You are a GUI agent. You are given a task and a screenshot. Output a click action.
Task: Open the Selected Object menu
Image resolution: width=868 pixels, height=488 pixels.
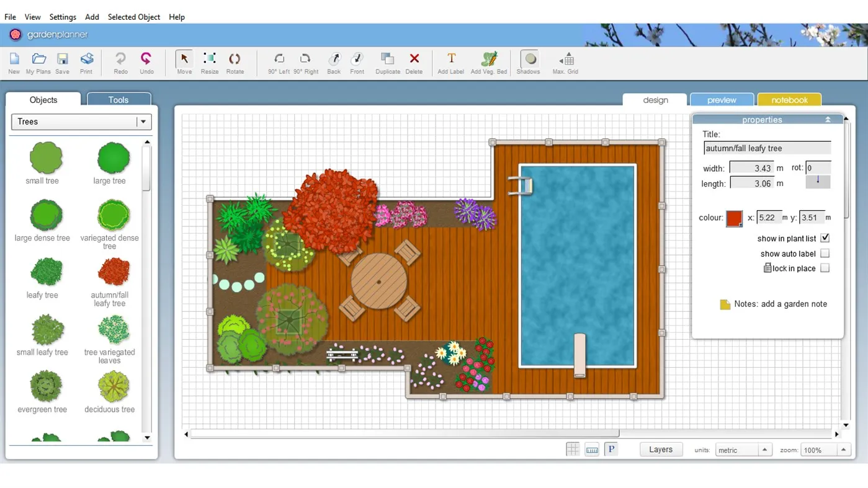pyautogui.click(x=133, y=17)
